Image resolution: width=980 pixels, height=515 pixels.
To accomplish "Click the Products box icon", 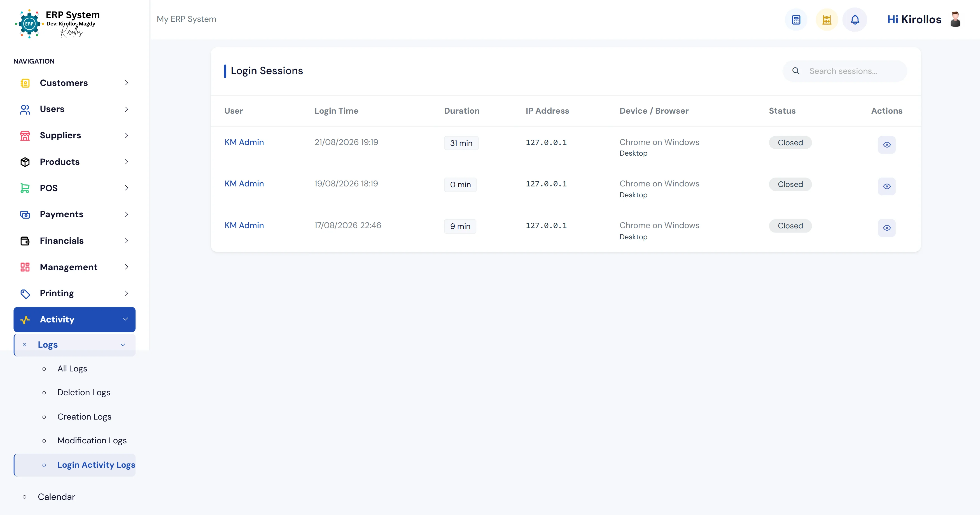I will coord(25,162).
